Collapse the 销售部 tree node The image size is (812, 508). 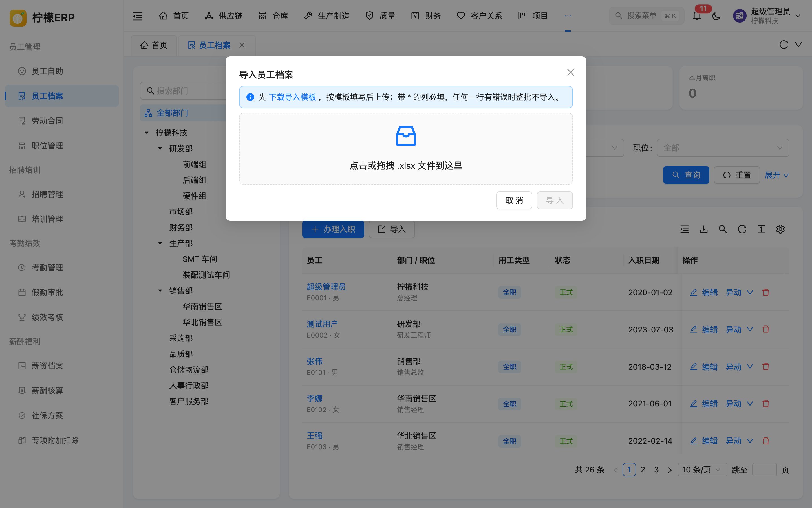pyautogui.click(x=160, y=291)
